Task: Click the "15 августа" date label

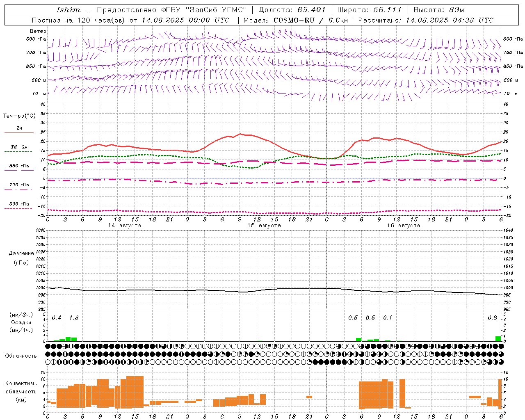Action: click(264, 226)
